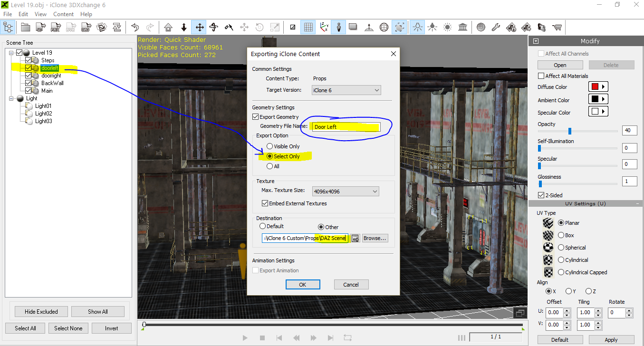Open the Specular Color arrow

point(604,112)
